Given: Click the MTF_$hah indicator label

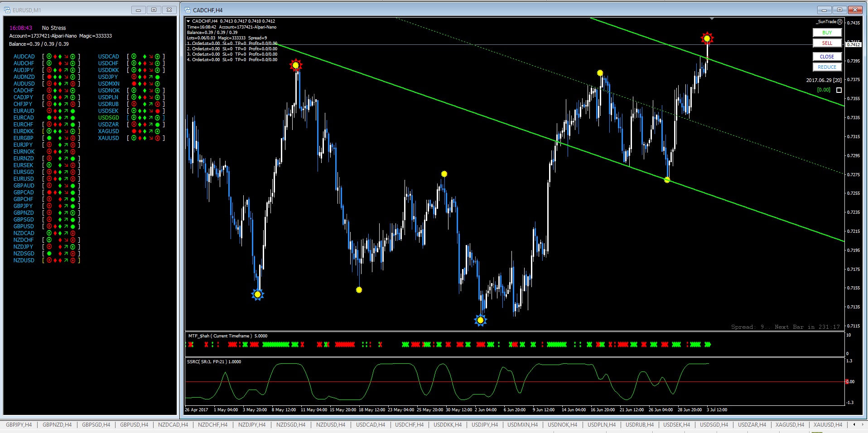Looking at the screenshot, I should click(228, 336).
